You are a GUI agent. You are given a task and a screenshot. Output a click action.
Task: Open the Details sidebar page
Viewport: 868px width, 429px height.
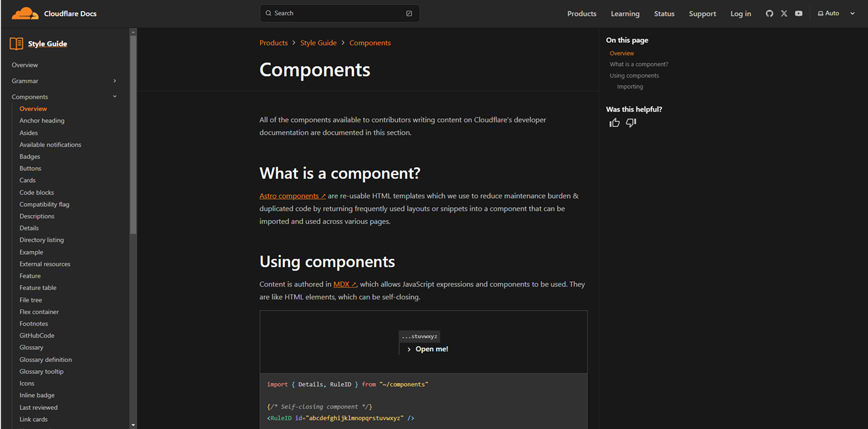click(x=29, y=228)
